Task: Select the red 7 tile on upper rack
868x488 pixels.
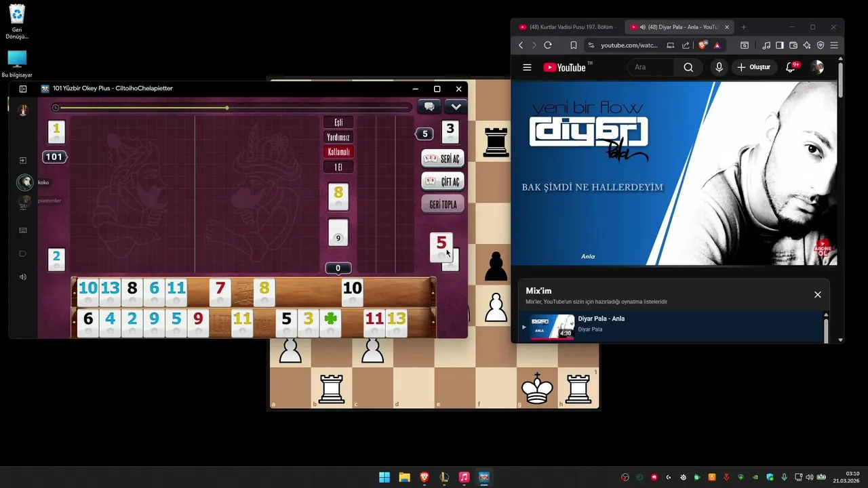Action: pyautogui.click(x=220, y=292)
